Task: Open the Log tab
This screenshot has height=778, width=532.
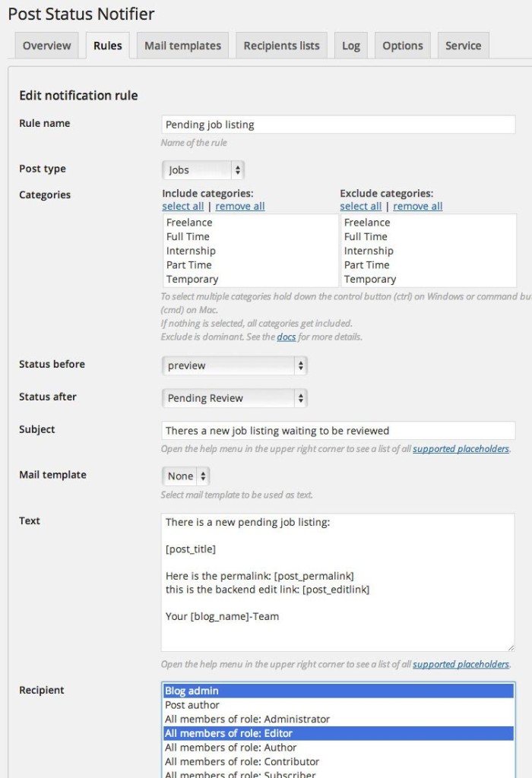Action: pyautogui.click(x=350, y=46)
